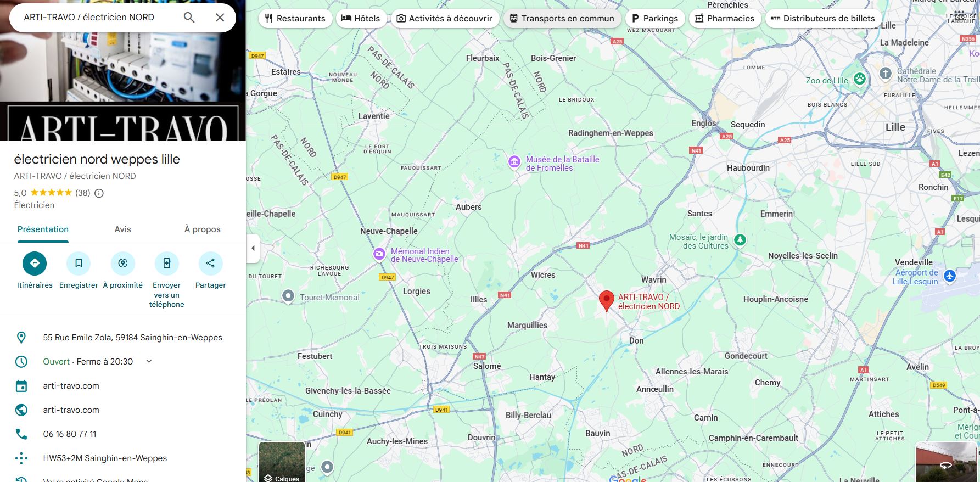Toggle the Pharmacies filter chip
The height and width of the screenshot is (482, 980).
coord(725,19)
